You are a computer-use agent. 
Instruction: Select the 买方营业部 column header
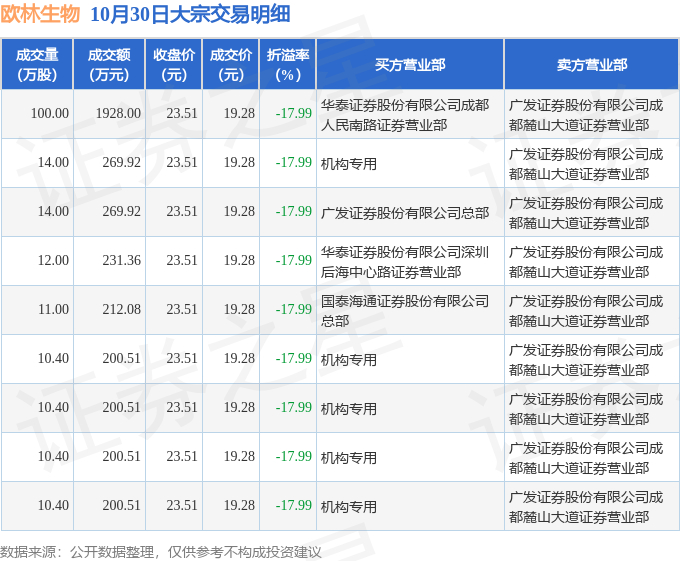point(410,65)
